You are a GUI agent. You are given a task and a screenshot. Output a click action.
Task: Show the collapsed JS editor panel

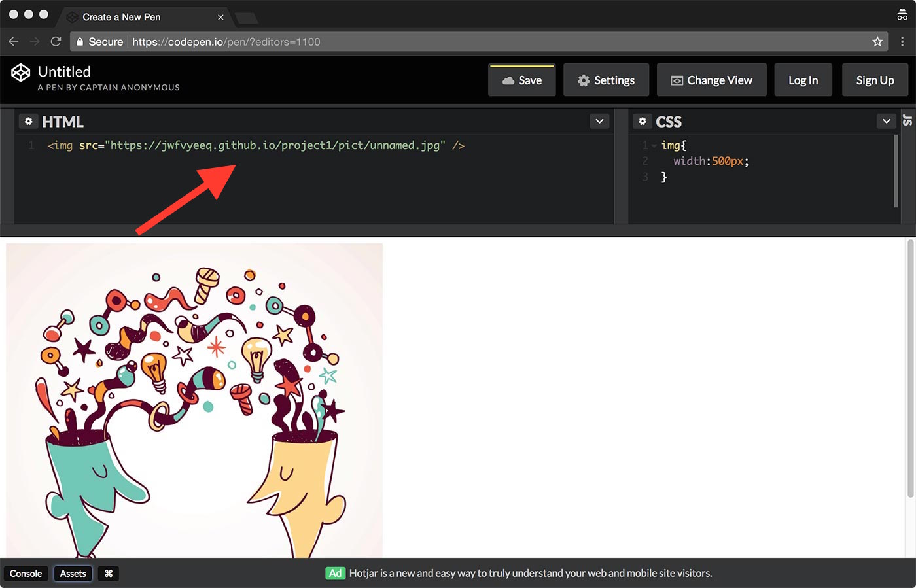click(x=908, y=120)
